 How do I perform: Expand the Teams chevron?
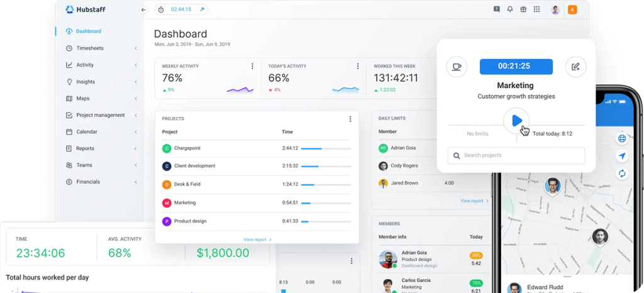click(x=136, y=165)
